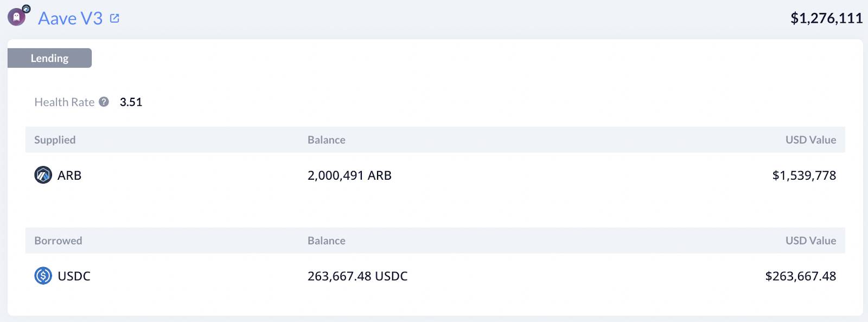Select the 2,000,491 ARB balance

[349, 175]
